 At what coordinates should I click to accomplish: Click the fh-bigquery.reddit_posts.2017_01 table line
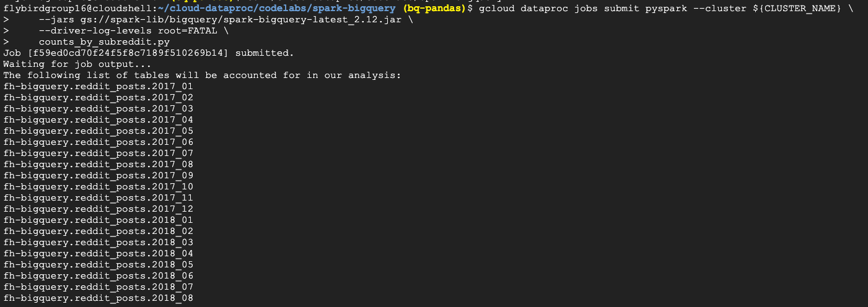pos(99,86)
